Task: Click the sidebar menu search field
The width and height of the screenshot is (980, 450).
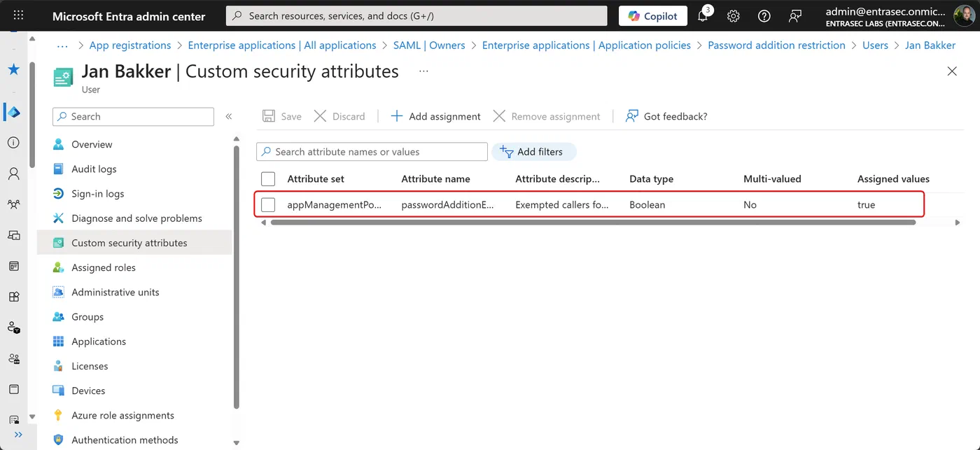Action: pos(133,117)
